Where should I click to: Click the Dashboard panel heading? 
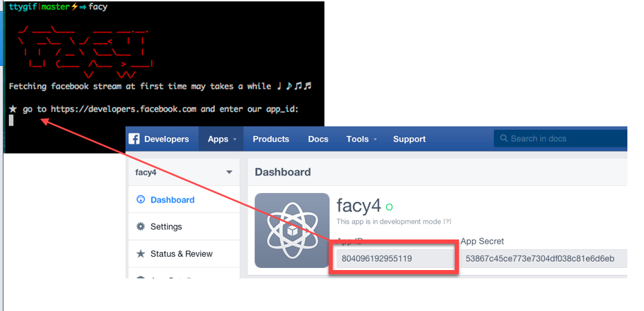pyautogui.click(x=283, y=172)
